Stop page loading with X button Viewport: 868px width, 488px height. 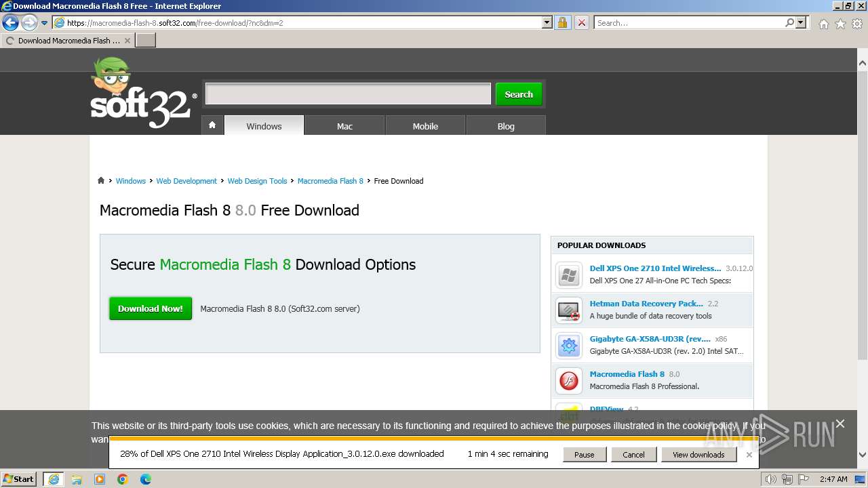coord(581,22)
